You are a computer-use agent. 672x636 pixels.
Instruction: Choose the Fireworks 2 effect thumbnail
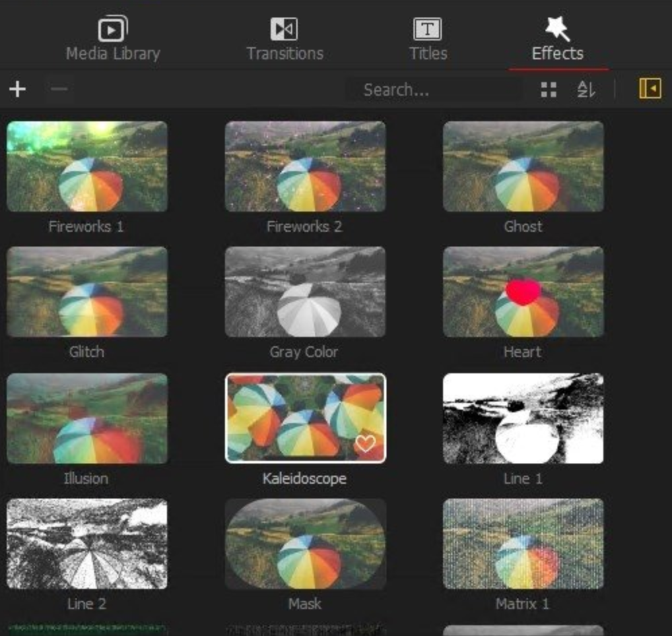(305, 166)
